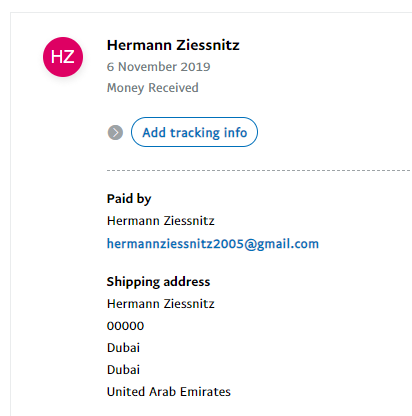The width and height of the screenshot is (412, 416).
Task: Click the United Arab Emirates country line
Action: coord(169,392)
